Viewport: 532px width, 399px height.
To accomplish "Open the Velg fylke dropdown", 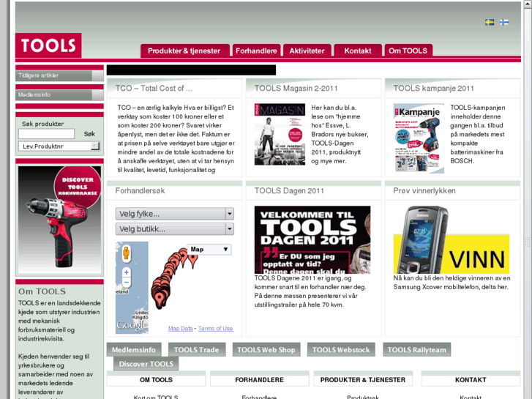I will click(175, 214).
